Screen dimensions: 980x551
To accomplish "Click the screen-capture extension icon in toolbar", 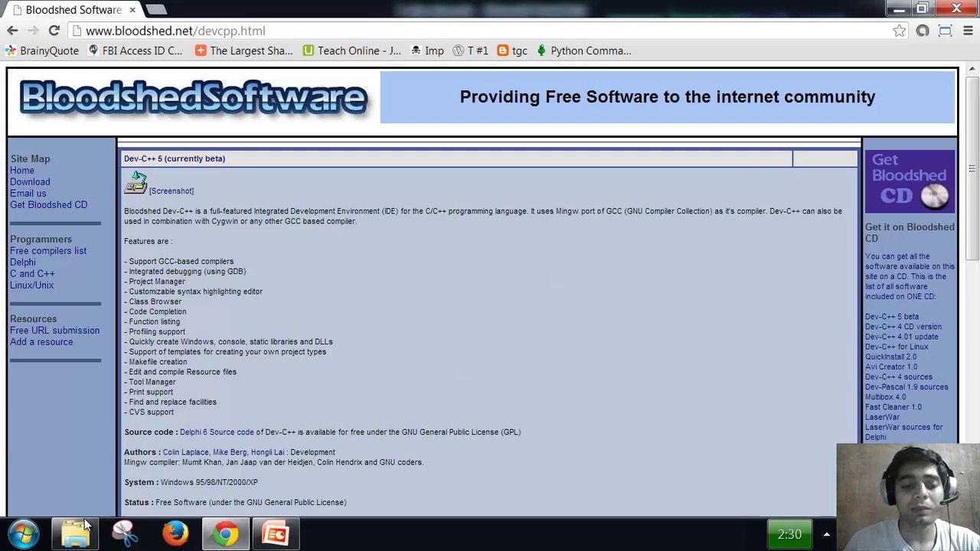I will click(x=945, y=31).
